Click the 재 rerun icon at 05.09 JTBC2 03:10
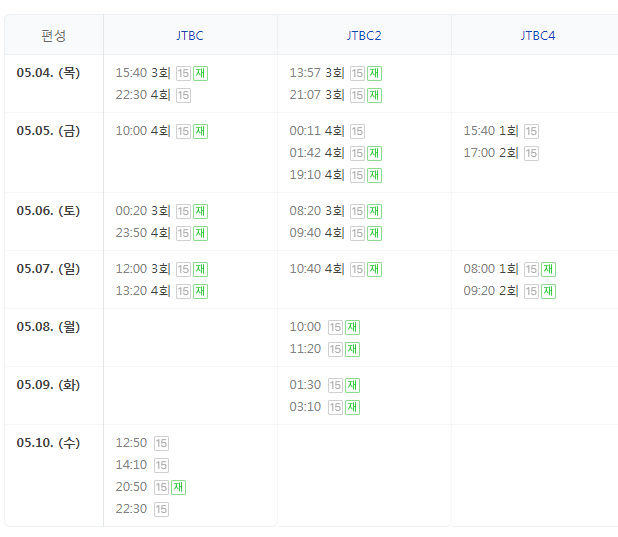 coord(352,407)
